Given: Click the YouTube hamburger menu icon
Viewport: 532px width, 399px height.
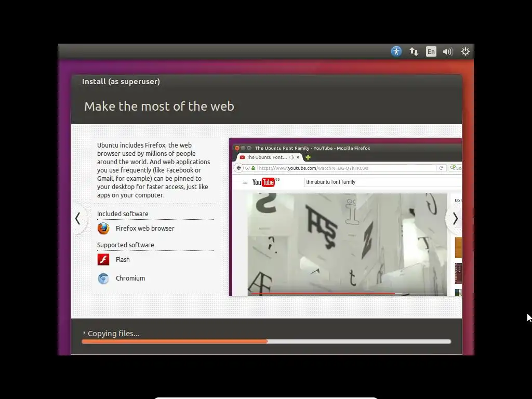Looking at the screenshot, I should 245,182.
